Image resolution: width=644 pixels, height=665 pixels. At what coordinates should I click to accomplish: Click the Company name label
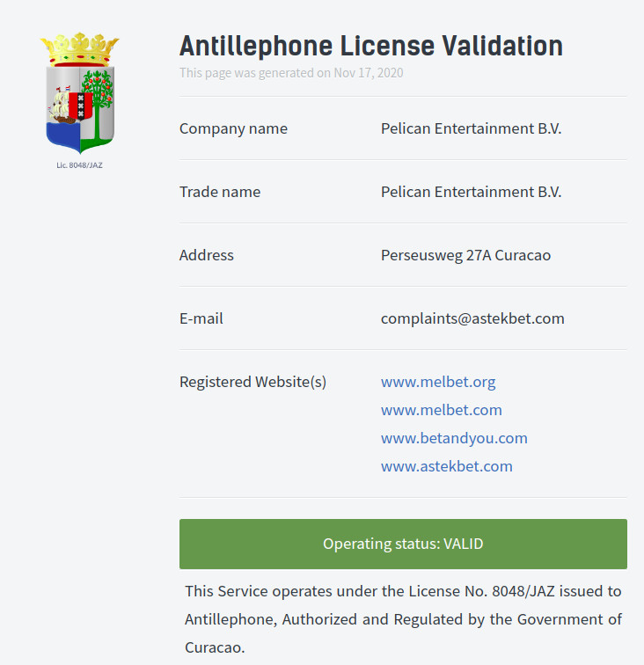coord(233,128)
